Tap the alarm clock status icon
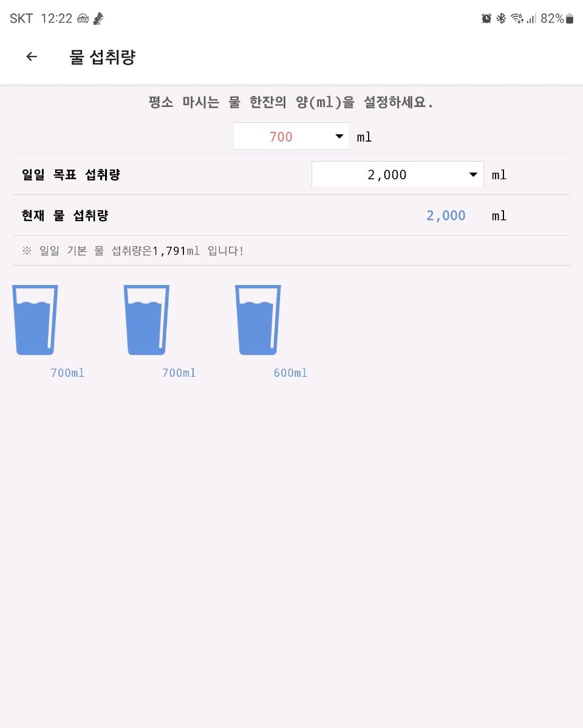Viewport: 583px width, 728px height. 486,19
